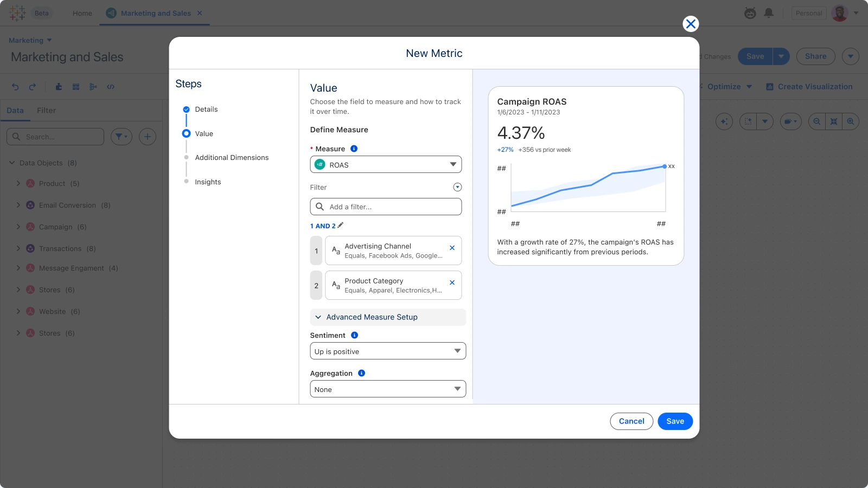Expand the Product data object
Screen dimensions: 868x488
point(18,183)
